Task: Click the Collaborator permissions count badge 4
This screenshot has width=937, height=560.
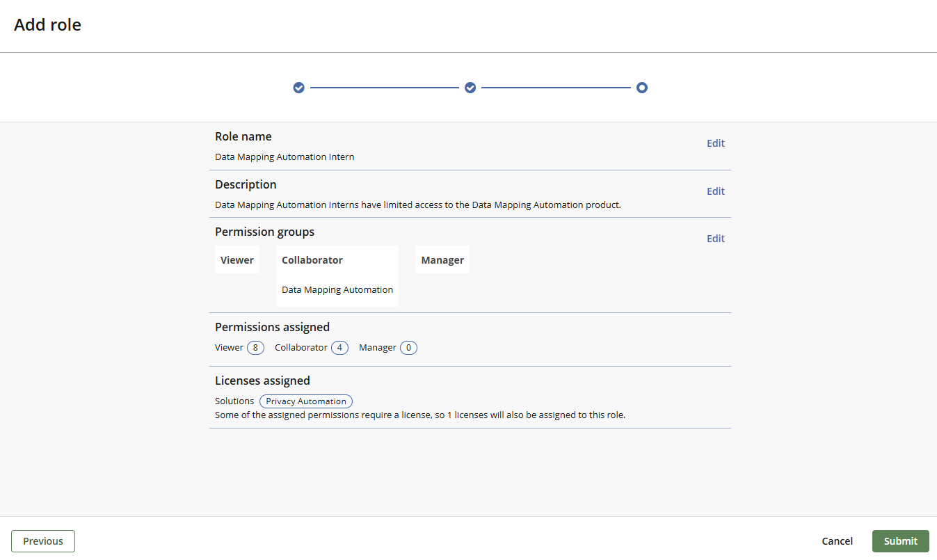Action: (x=339, y=348)
